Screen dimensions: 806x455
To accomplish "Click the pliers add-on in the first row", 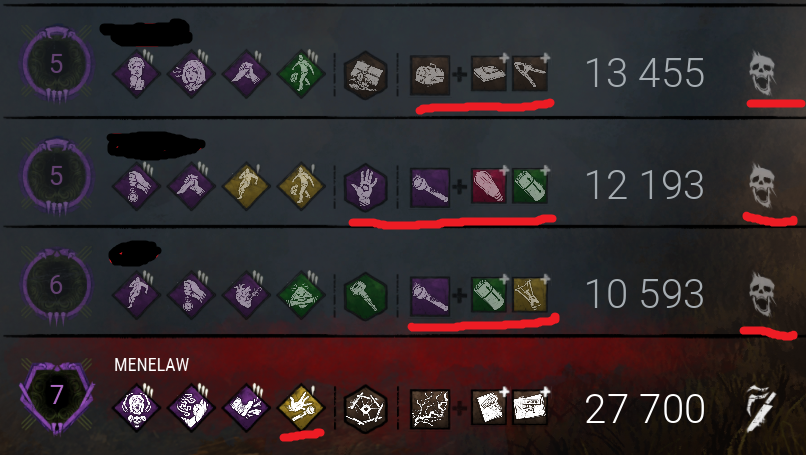I will click(x=530, y=74).
